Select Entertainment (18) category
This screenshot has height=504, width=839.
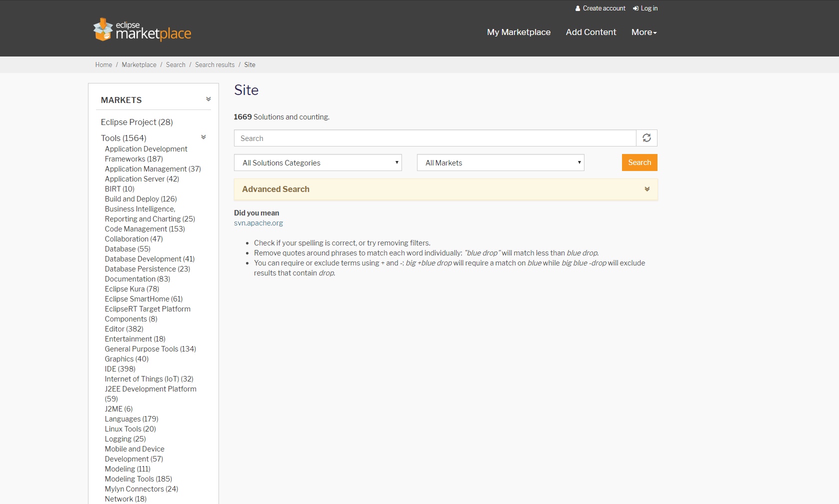135,339
